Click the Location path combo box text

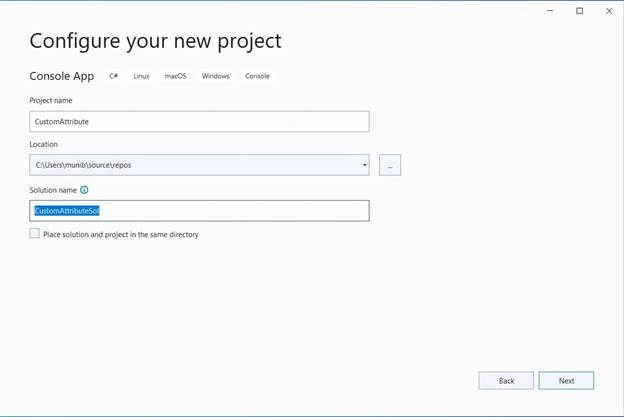coord(83,165)
